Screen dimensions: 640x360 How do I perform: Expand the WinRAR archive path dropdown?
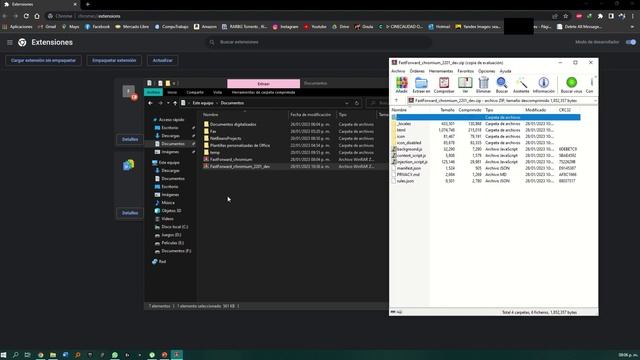[x=595, y=100]
